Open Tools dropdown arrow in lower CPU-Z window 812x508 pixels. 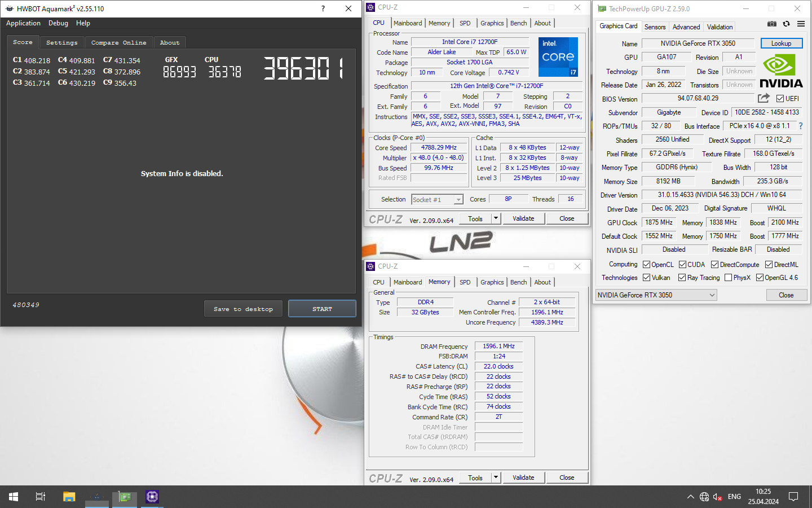click(496, 478)
